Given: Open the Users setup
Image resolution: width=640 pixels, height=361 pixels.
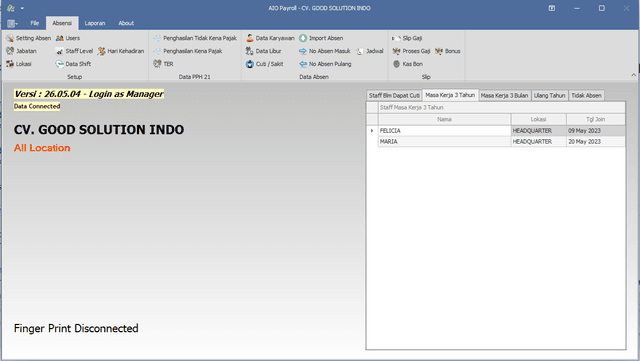Looking at the screenshot, I should coord(68,38).
